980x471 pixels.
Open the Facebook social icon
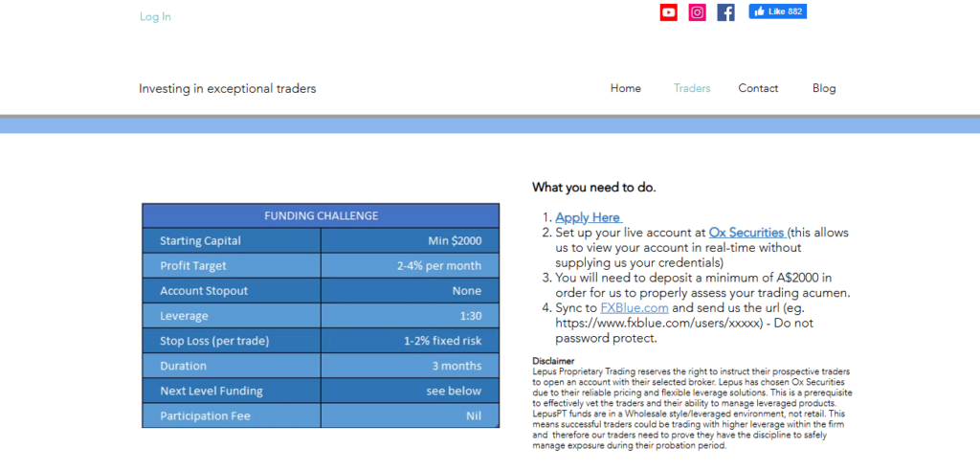[725, 11]
